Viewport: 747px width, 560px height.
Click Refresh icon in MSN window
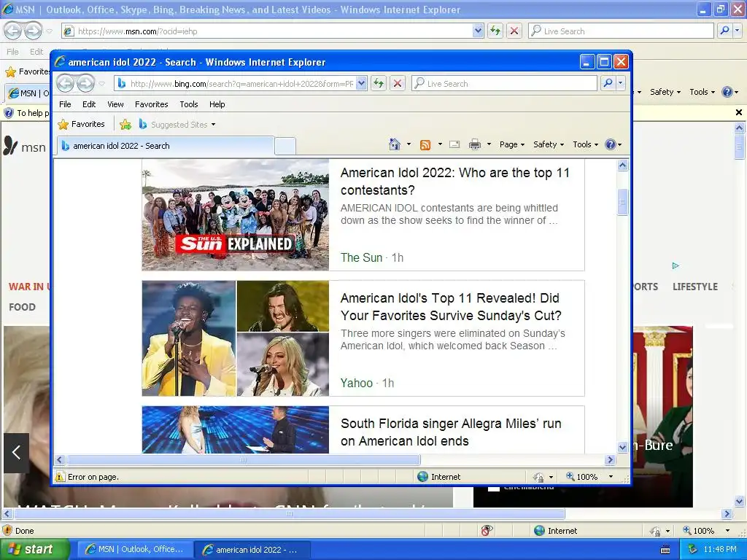pos(495,31)
